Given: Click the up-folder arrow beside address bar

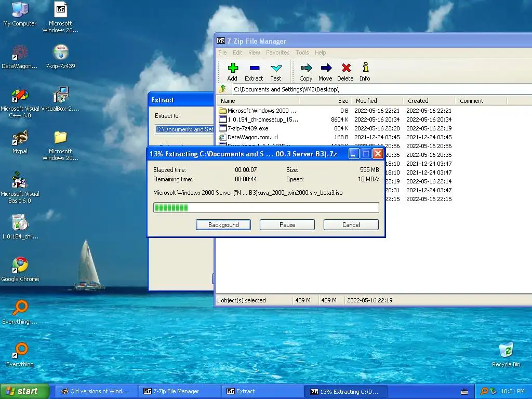Looking at the screenshot, I should click(x=222, y=89).
